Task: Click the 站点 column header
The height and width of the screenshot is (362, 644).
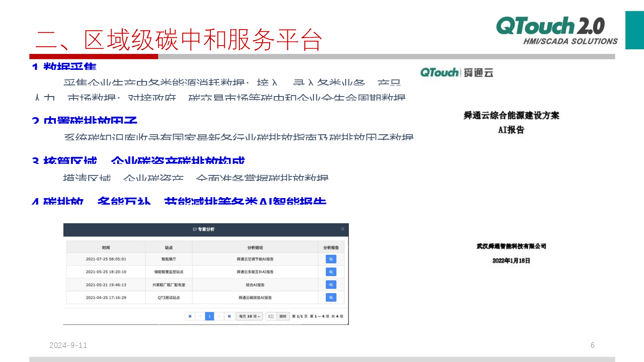Action: coord(169,247)
